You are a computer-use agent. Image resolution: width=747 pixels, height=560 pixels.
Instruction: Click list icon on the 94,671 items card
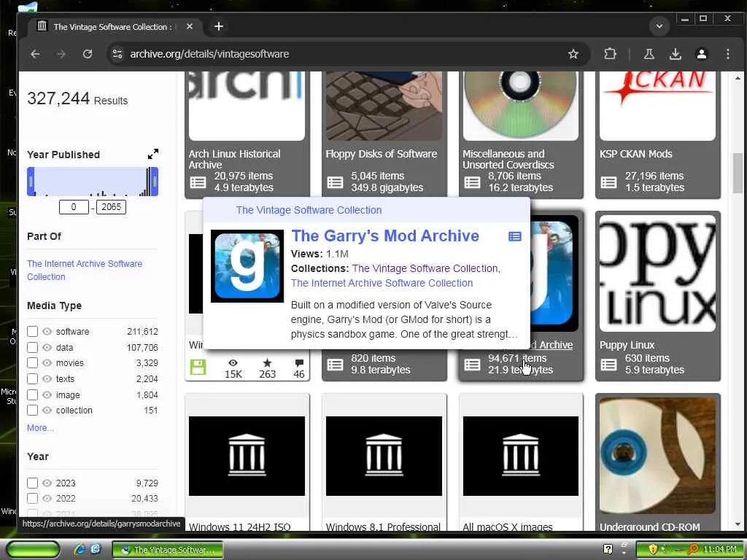(472, 365)
